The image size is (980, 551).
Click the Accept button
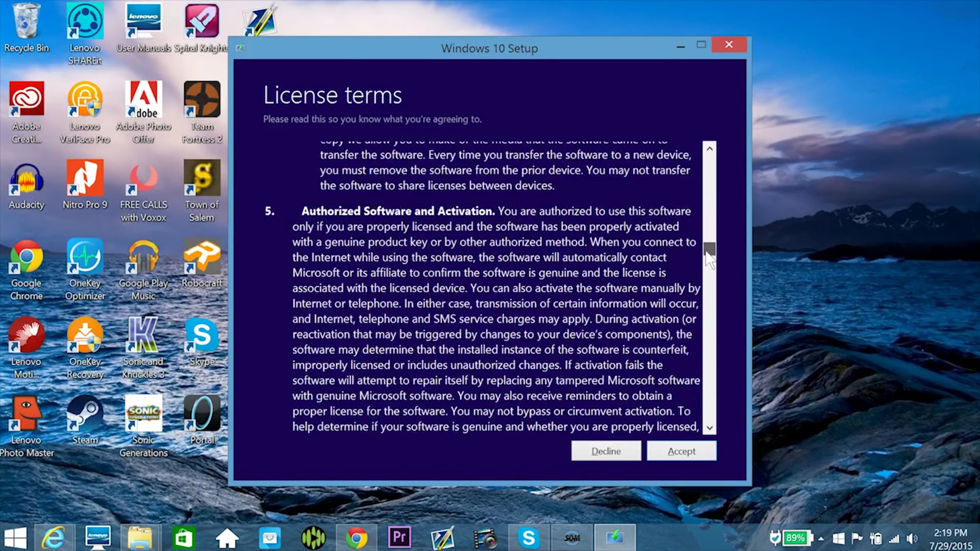[681, 451]
